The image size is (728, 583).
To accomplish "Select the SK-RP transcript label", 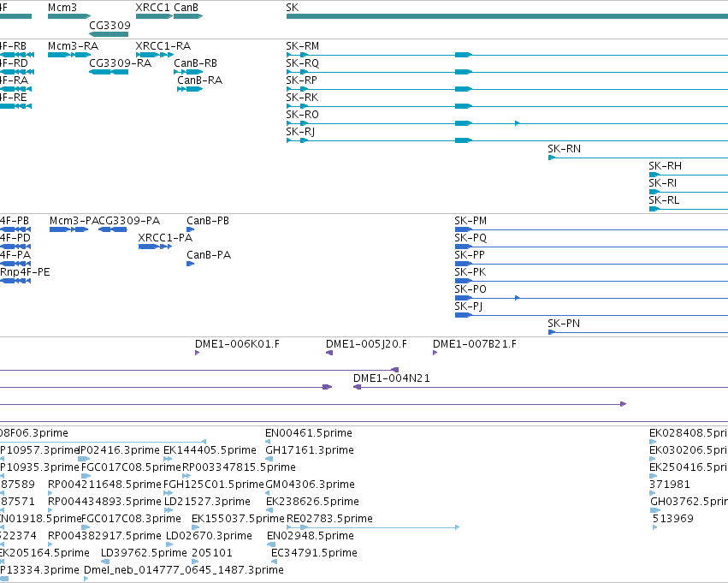I will pos(302,80).
